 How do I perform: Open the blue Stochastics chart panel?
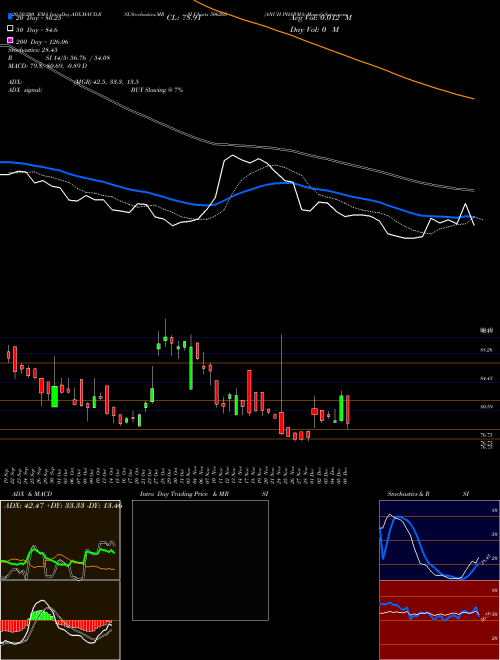439,540
